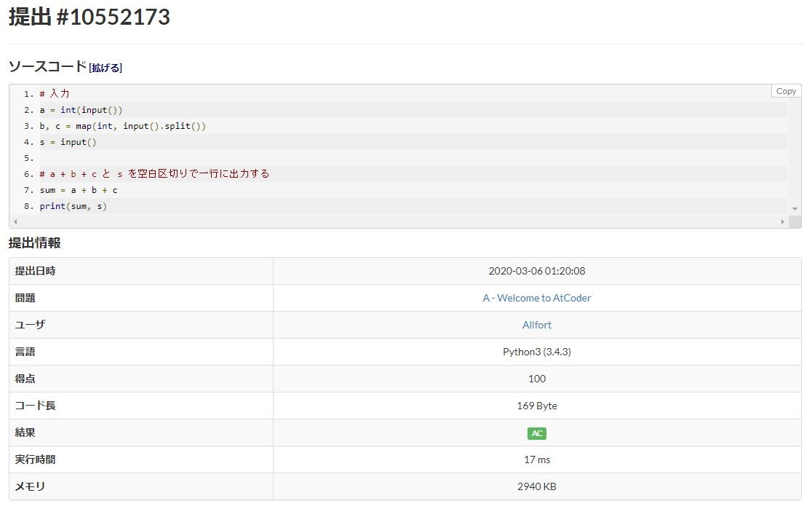812x509 pixels.
Task: Click the 提出日時 row label
Action: (x=35, y=271)
